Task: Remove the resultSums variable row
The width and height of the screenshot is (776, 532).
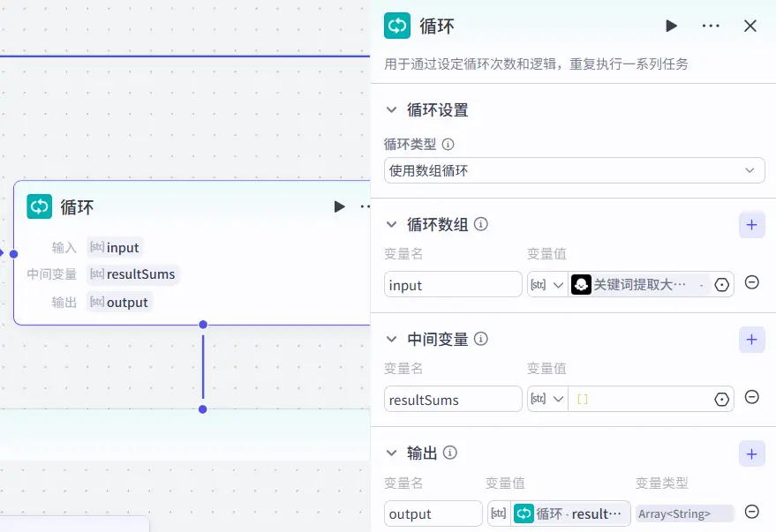Action: pos(752,398)
